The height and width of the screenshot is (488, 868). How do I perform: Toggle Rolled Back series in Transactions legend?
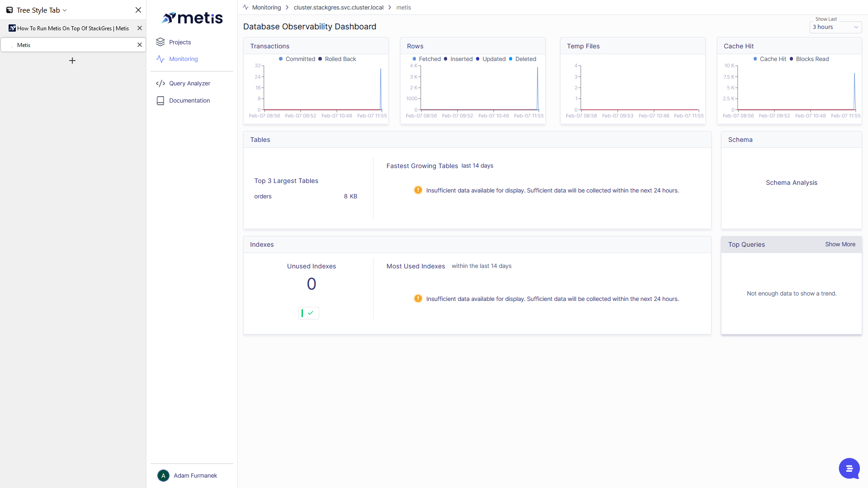click(337, 59)
